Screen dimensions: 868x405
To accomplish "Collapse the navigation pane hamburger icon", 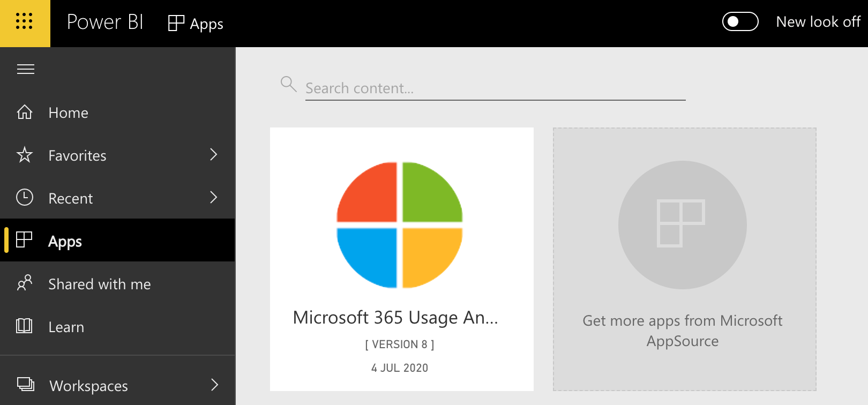I will [x=25, y=69].
